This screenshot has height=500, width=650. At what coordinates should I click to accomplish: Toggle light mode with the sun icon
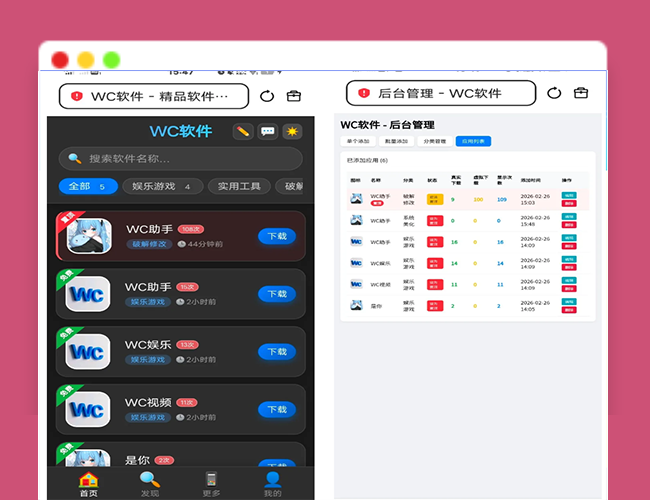(292, 132)
